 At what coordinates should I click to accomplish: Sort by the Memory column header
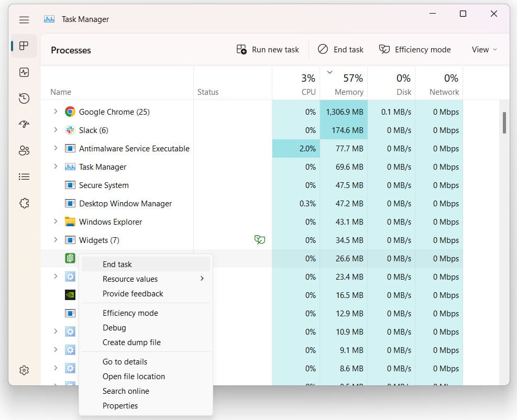344,83
